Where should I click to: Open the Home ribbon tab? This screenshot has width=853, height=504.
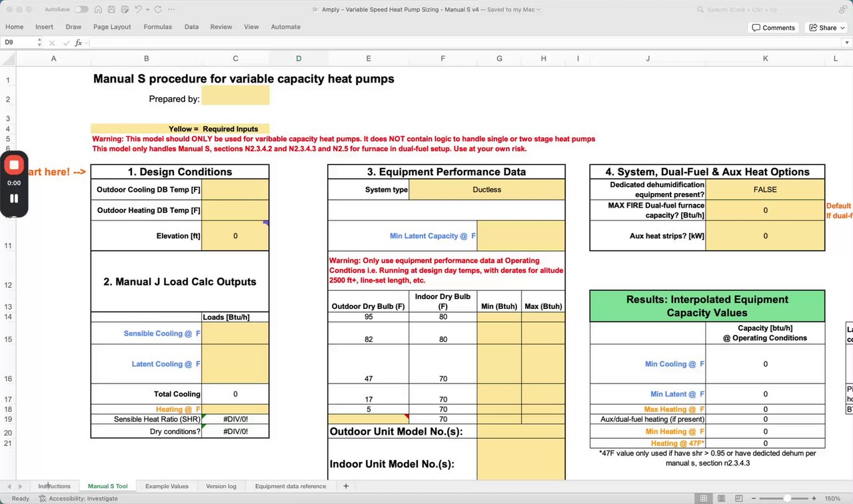[x=14, y=27]
